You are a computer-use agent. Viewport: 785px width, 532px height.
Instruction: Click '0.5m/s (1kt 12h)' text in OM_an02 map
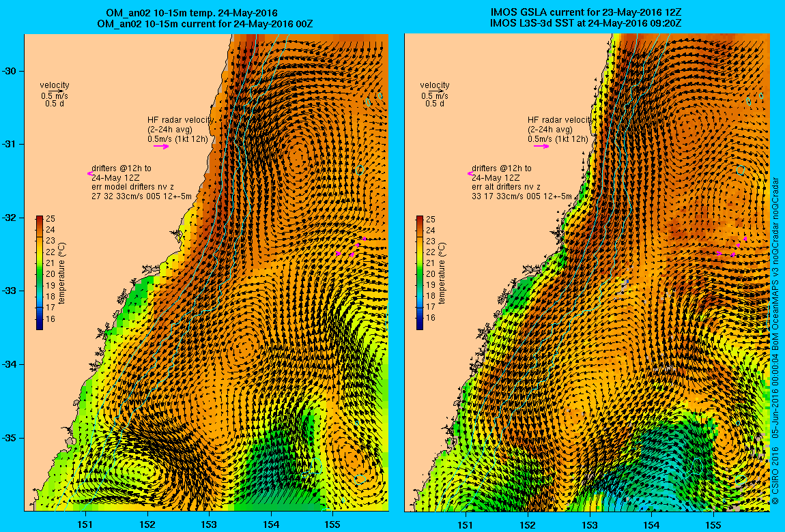177,139
